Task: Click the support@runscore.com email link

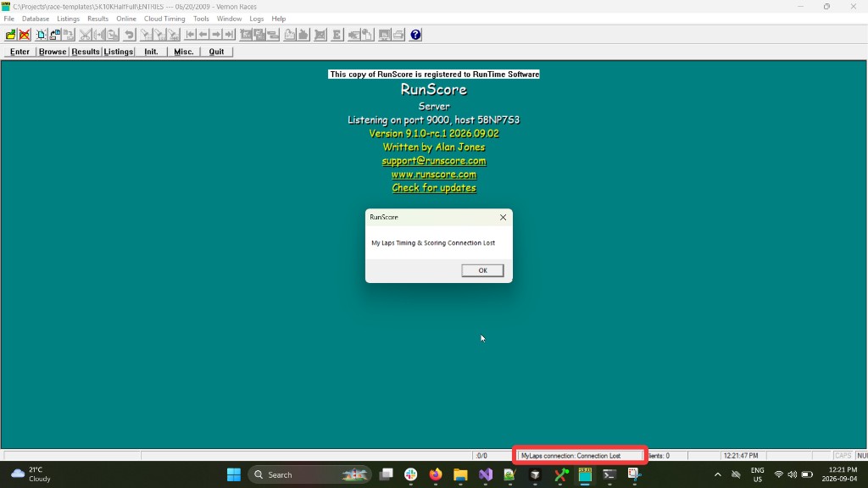Action: (434, 161)
